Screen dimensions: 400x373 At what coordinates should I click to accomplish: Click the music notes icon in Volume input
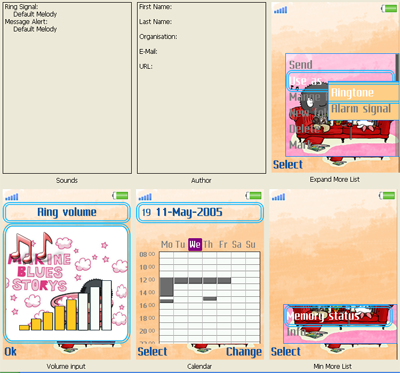tap(31, 246)
